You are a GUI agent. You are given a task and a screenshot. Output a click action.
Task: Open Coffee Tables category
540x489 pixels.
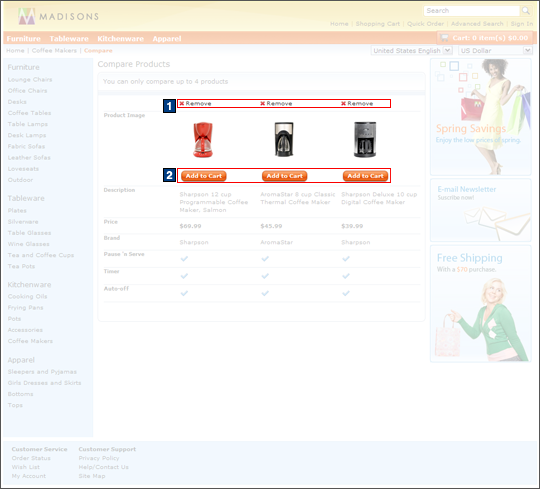tap(30, 113)
